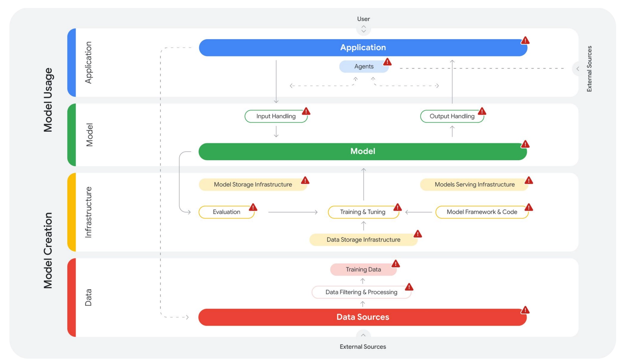
Task: Select the Training & Tuning component
Action: point(363,212)
